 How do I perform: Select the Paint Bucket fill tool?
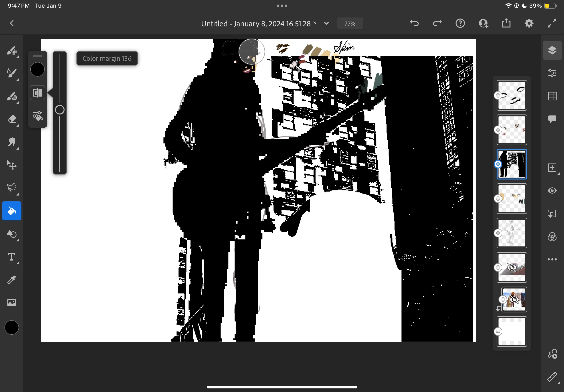click(x=11, y=211)
